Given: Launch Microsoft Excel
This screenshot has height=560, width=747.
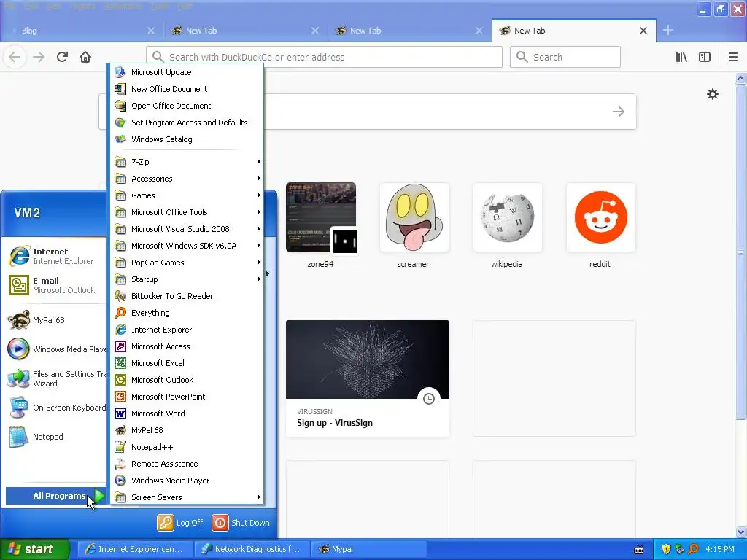Looking at the screenshot, I should click(187, 363).
